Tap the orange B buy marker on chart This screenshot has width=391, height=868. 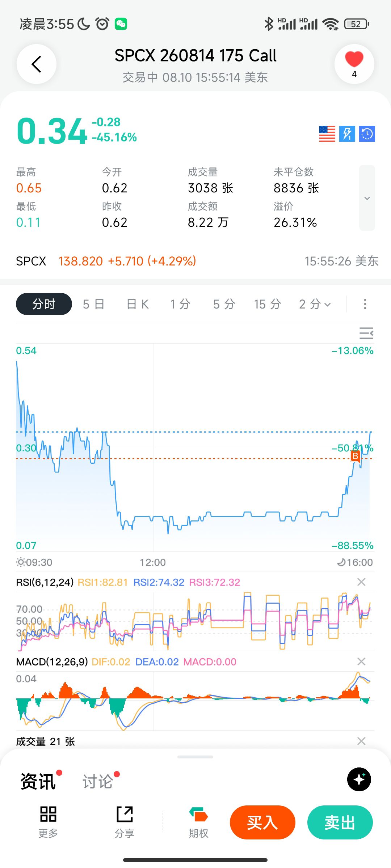pyautogui.click(x=356, y=456)
